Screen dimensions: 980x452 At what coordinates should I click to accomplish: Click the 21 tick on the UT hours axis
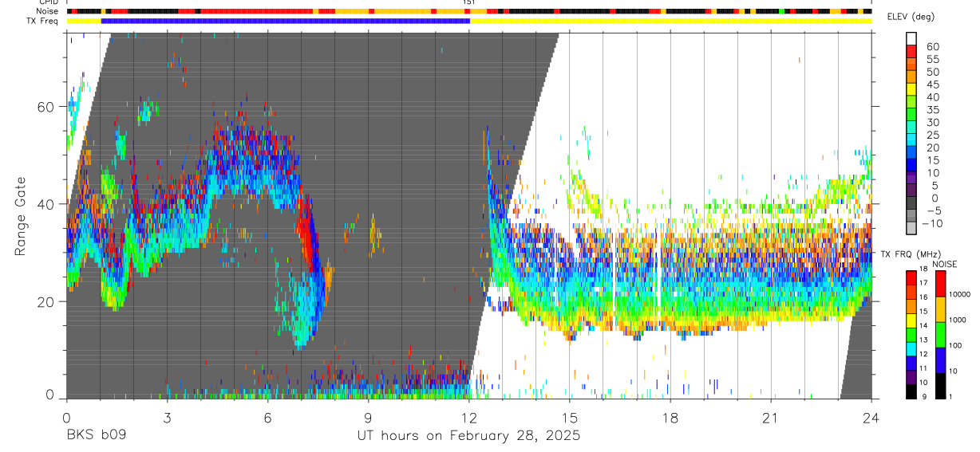(x=771, y=418)
